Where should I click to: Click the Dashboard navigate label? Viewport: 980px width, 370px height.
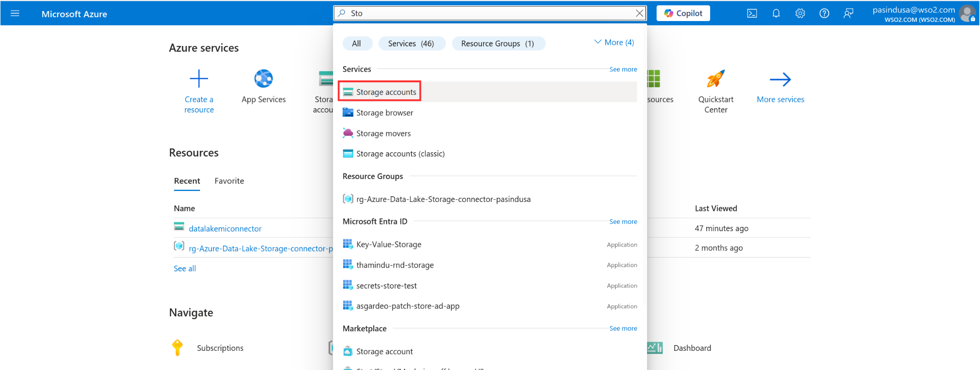(692, 348)
